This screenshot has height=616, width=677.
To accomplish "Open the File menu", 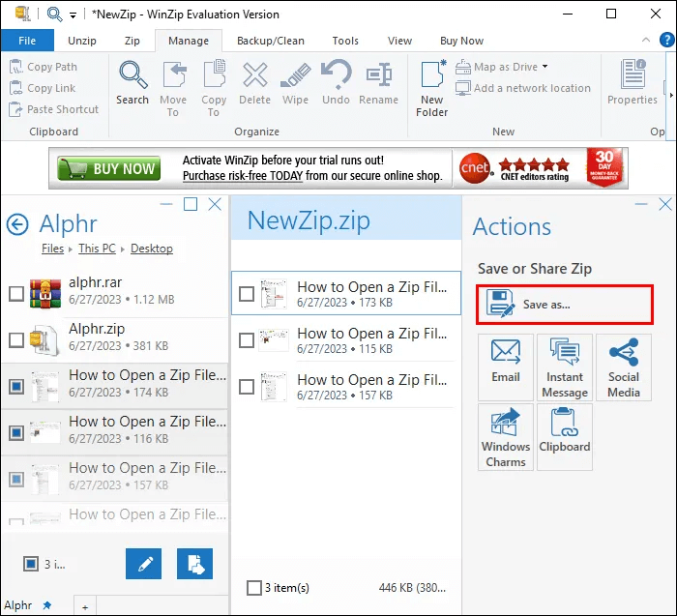I will [x=27, y=41].
